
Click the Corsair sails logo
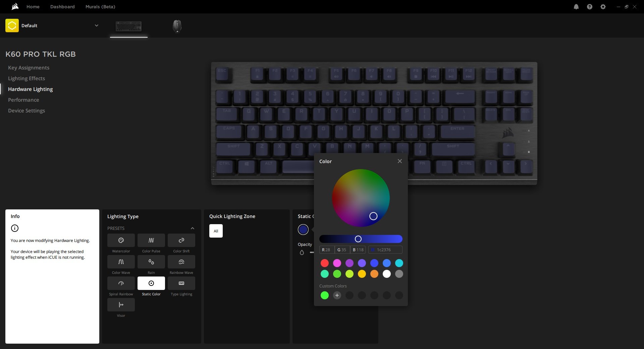[x=15, y=7]
